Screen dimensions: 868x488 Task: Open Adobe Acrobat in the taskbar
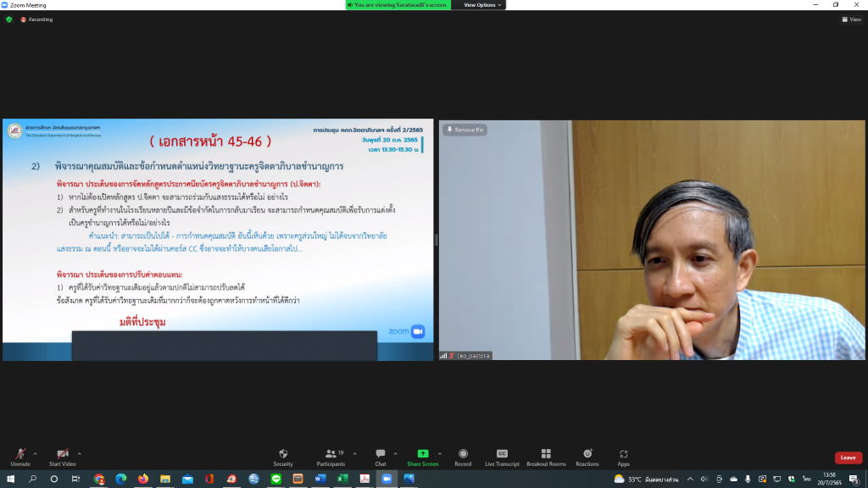pos(364,479)
